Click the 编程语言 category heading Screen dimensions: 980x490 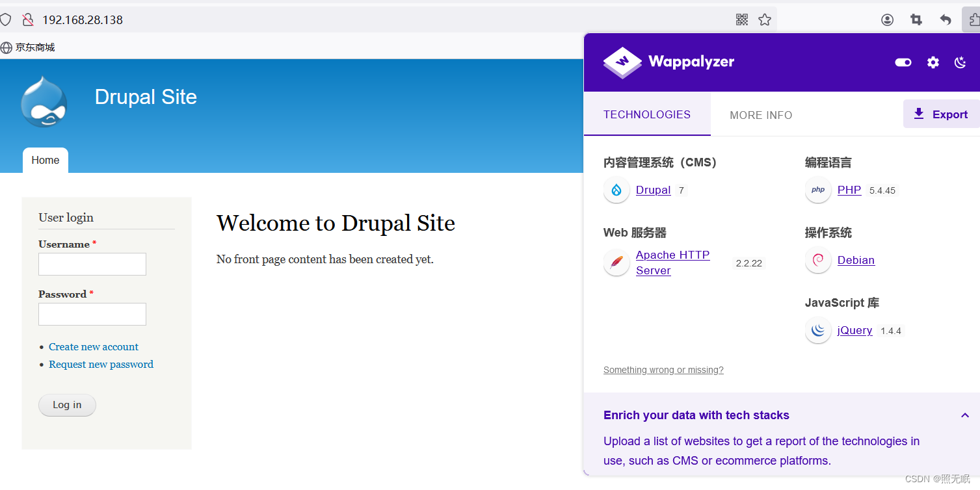pos(828,162)
